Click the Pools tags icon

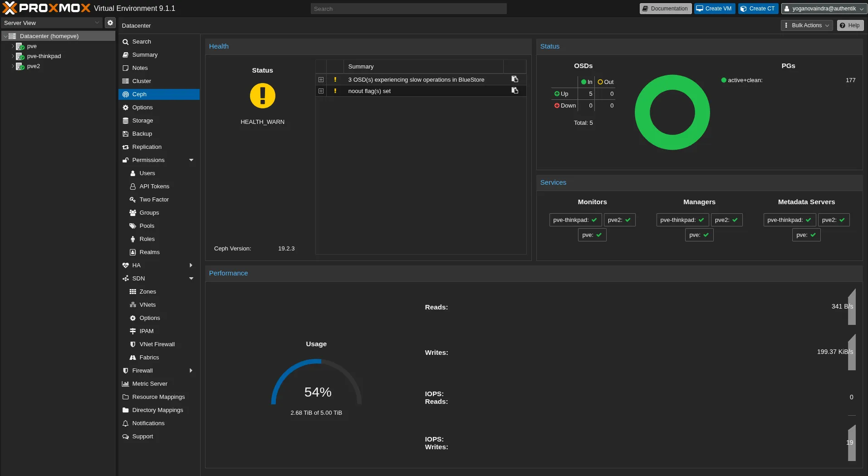point(133,226)
